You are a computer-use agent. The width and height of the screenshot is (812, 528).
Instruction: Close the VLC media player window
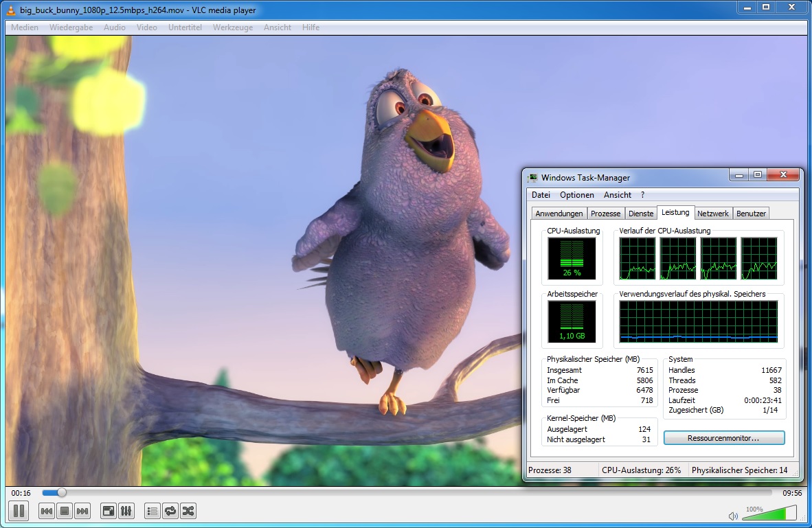point(791,8)
